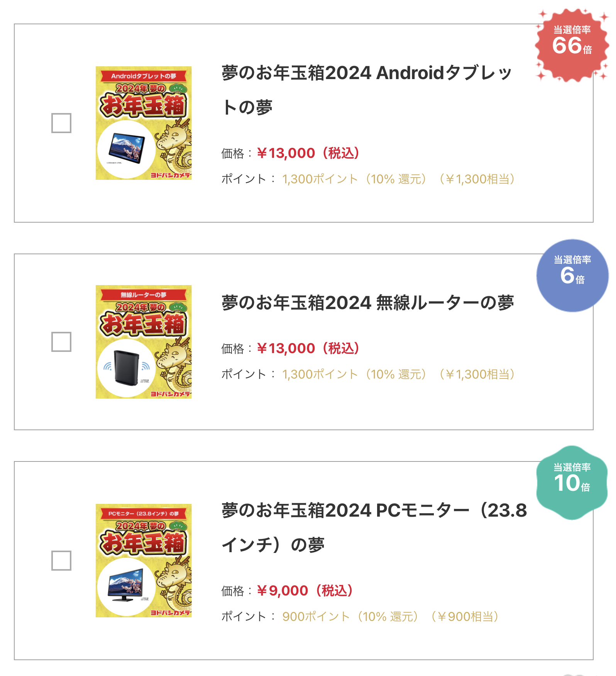Tick the 無線ルーターの夢 checkbox
Image resolution: width=616 pixels, height=676 pixels.
point(61,342)
